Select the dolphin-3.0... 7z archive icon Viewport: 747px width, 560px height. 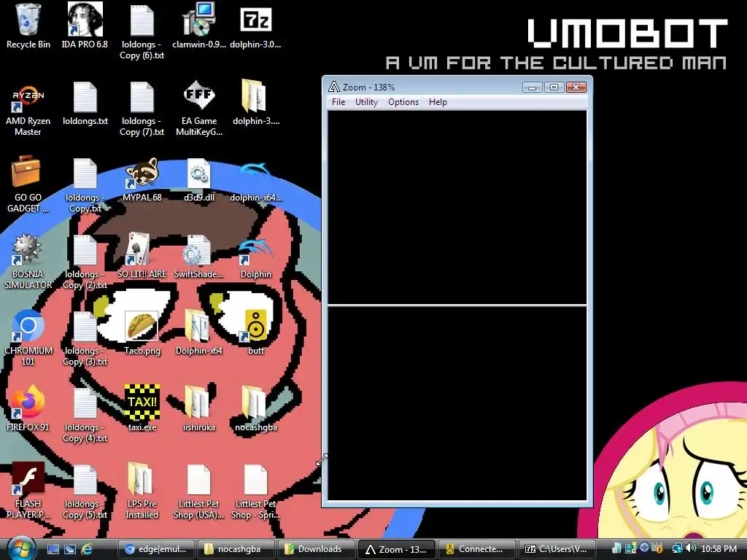click(255, 26)
